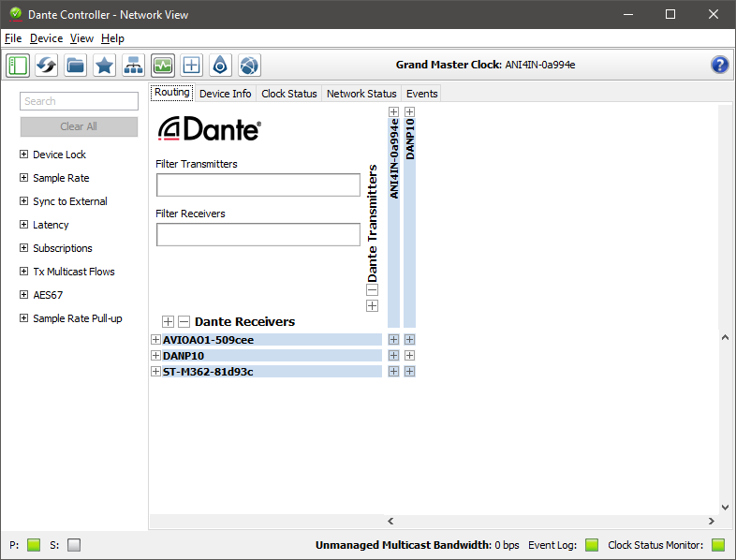Image resolution: width=736 pixels, height=560 pixels.
Task: Open the blue Help question mark icon
Action: pos(719,65)
